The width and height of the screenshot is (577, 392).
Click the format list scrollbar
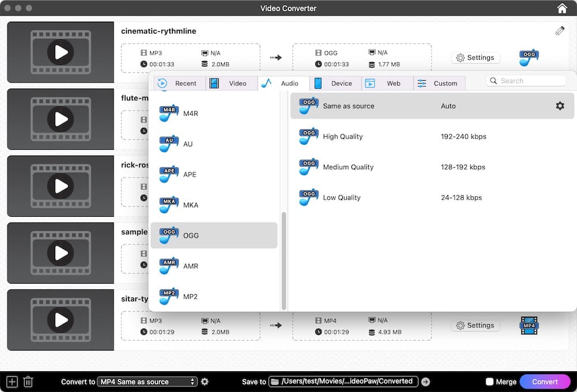(283, 259)
